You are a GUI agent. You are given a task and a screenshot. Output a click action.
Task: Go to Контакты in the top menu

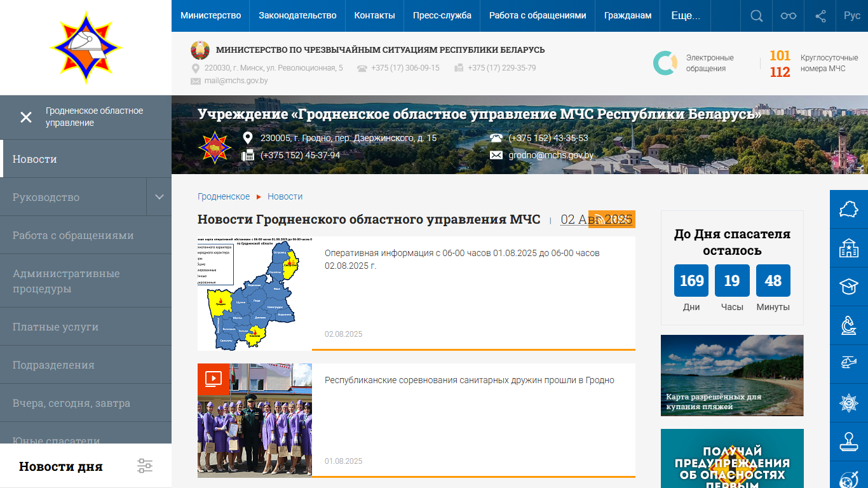(x=374, y=16)
